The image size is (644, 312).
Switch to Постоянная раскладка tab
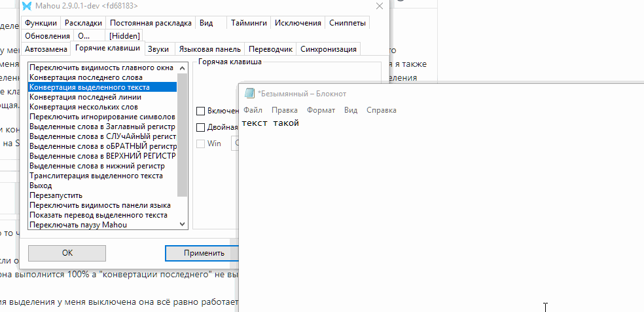pyautogui.click(x=151, y=23)
